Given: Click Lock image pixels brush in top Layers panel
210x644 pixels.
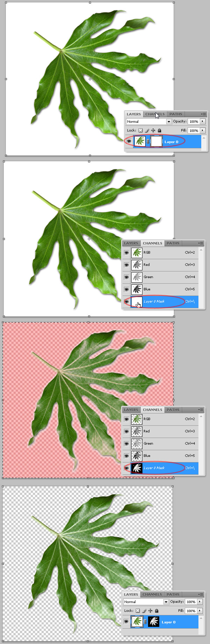Looking at the screenshot, I should pos(147,130).
